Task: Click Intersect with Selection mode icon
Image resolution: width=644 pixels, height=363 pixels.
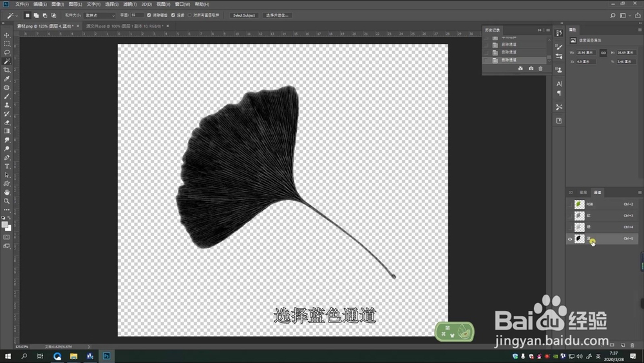Action: 53,15
